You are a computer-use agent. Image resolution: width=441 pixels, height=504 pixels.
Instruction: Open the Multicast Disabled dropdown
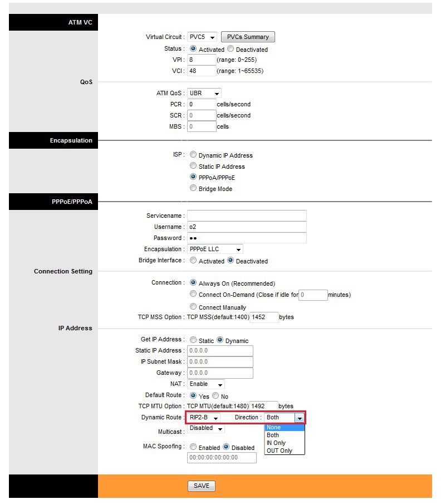pyautogui.click(x=205, y=428)
